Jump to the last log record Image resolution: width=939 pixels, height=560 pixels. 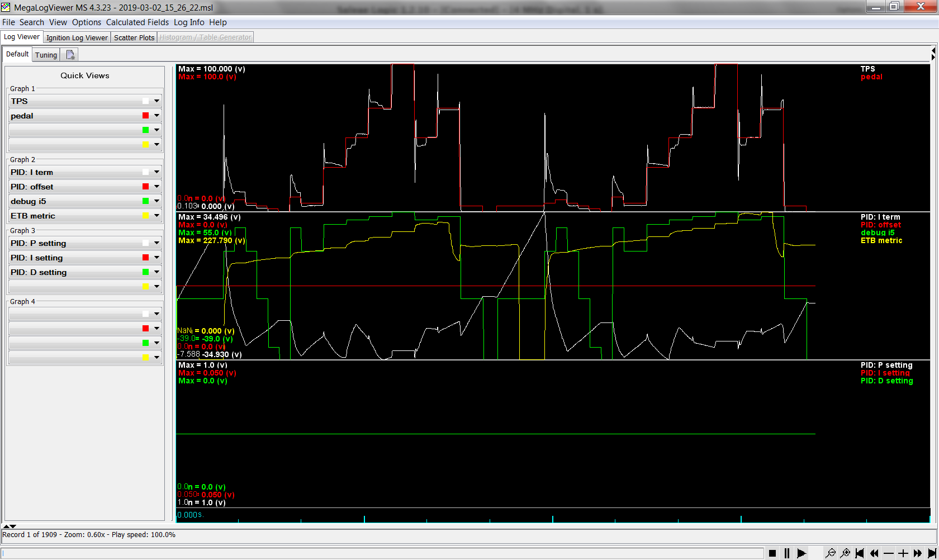[932, 553]
